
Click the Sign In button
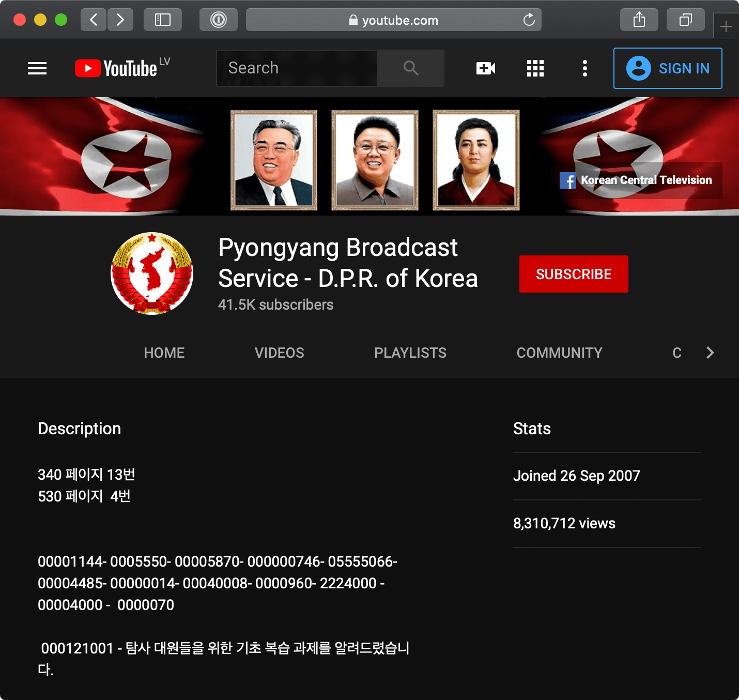click(x=668, y=68)
